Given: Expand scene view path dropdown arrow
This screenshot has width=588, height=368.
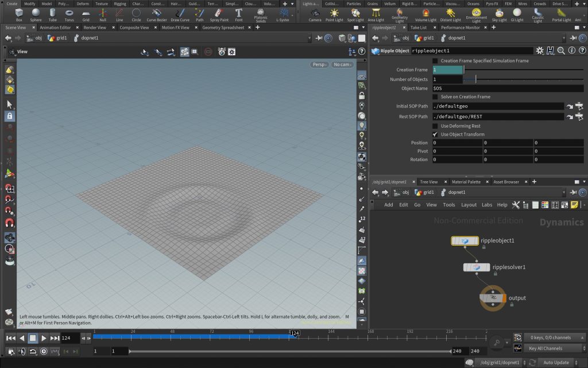Looking at the screenshot, I should [x=310, y=38].
